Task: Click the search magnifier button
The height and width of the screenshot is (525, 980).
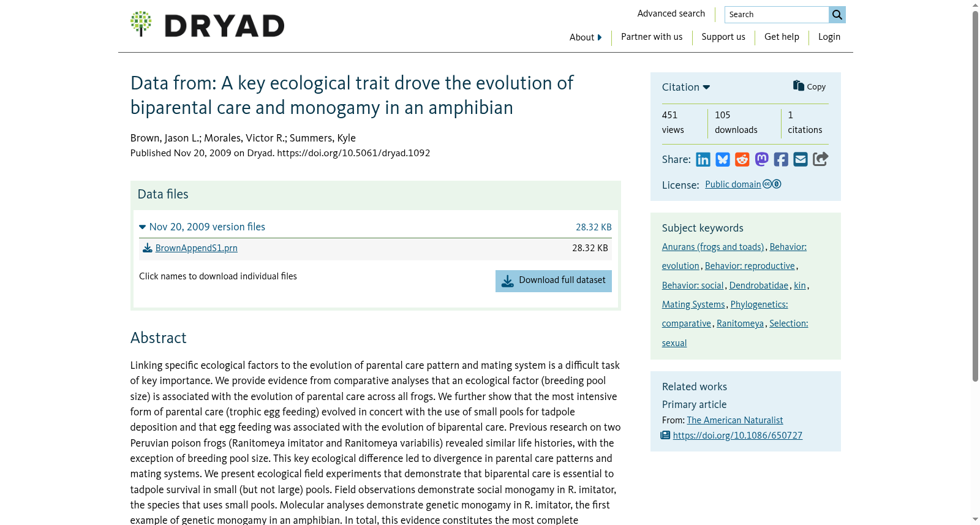Action: click(x=837, y=15)
